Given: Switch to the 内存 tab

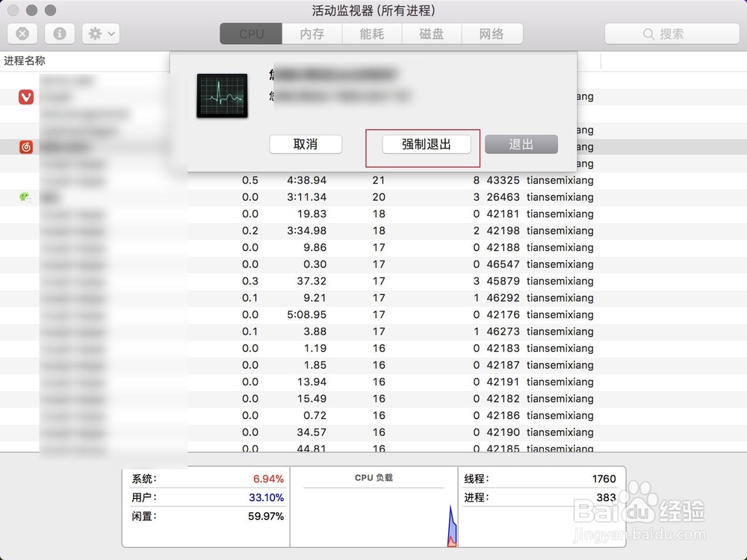Looking at the screenshot, I should pos(312,34).
